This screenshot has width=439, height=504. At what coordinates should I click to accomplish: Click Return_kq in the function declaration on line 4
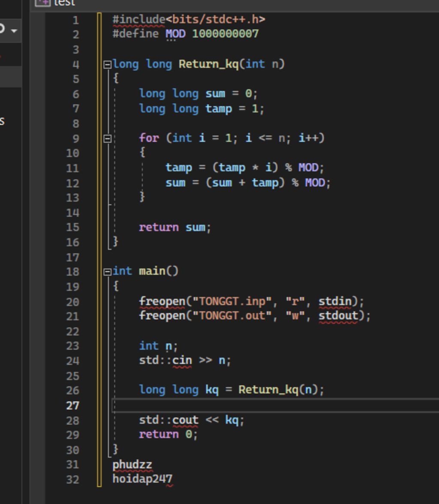click(209, 64)
